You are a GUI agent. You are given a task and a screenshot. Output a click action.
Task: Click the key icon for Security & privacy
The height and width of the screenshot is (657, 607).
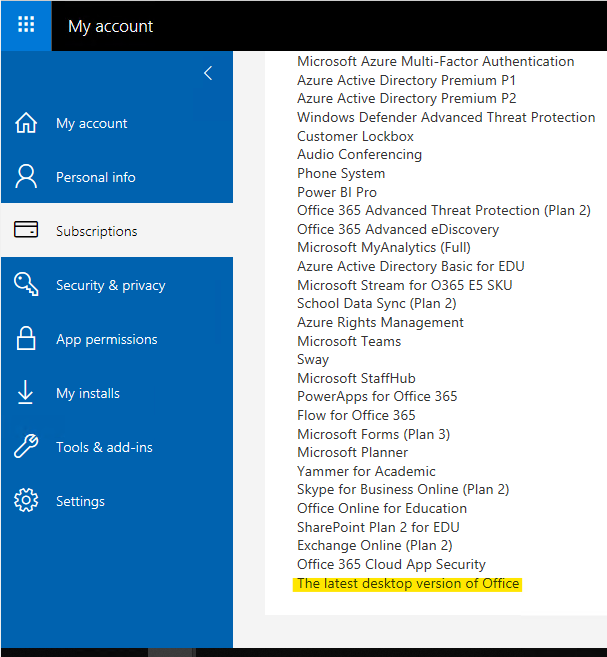[x=26, y=285]
